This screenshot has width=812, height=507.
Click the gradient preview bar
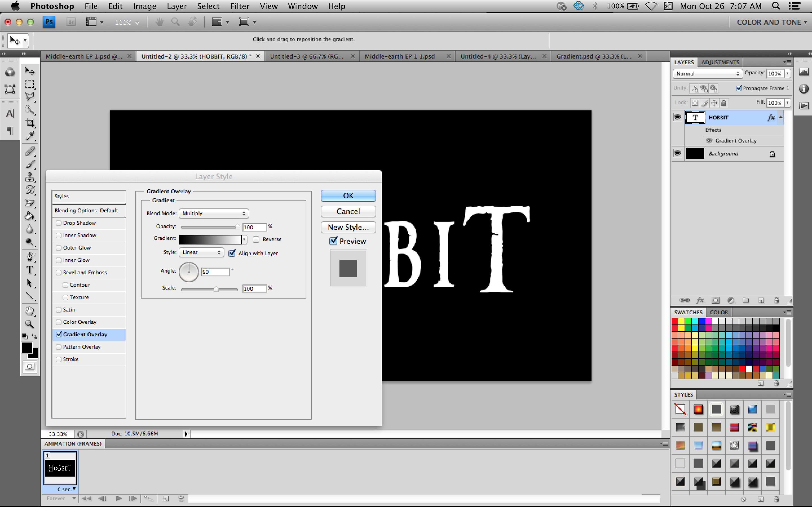coord(210,239)
